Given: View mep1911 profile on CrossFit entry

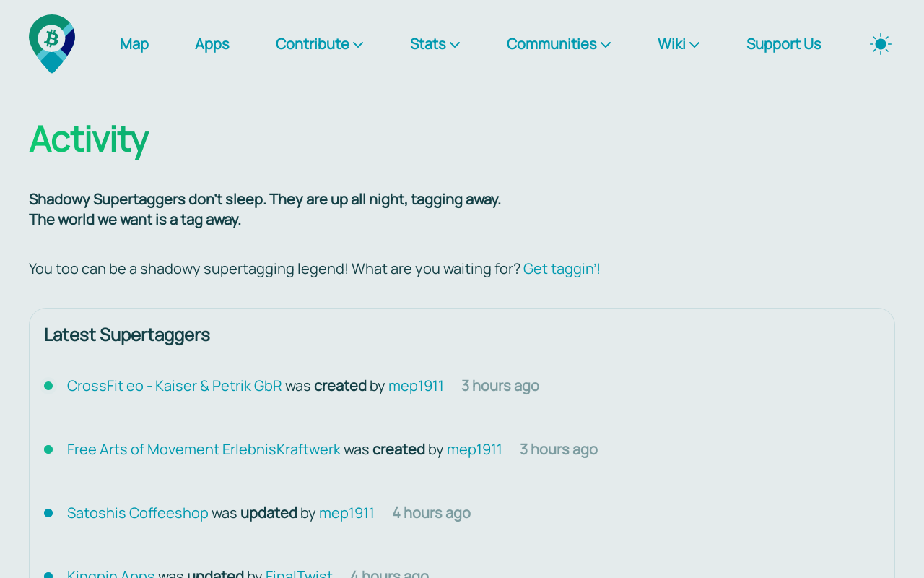Looking at the screenshot, I should click(x=416, y=386).
